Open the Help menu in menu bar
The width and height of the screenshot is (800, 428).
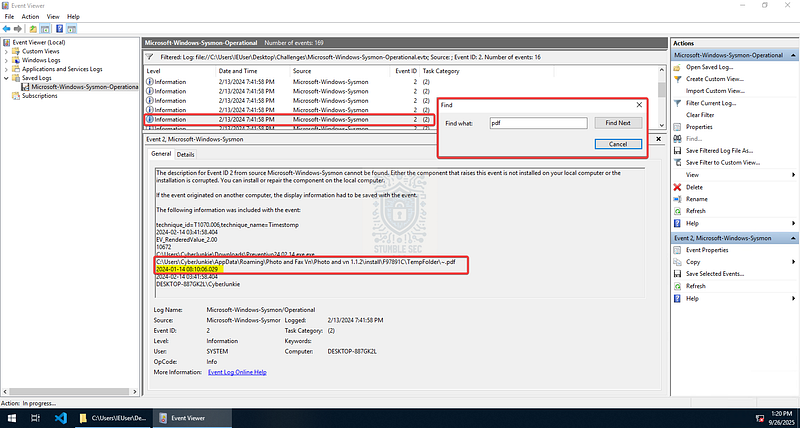(x=73, y=17)
